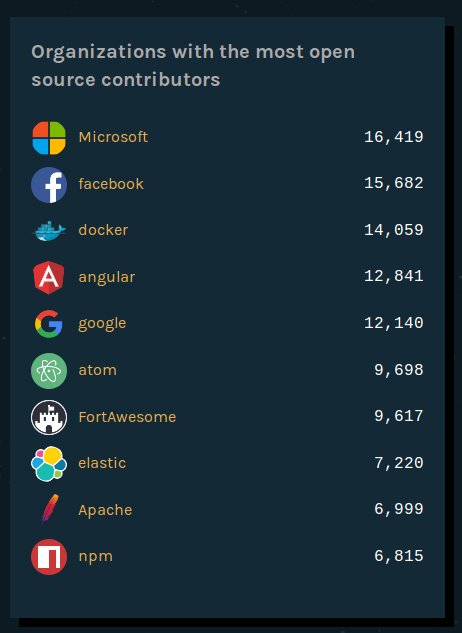
Task: Click the elastic colorful cluster logo
Action: [x=49, y=464]
